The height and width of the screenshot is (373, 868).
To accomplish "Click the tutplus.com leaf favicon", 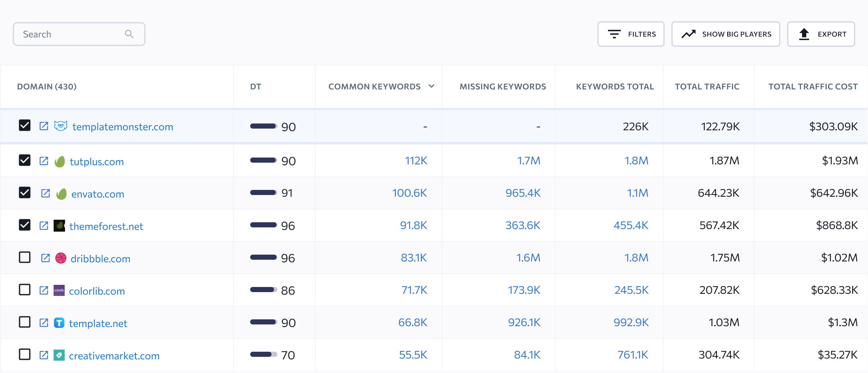I will [60, 161].
